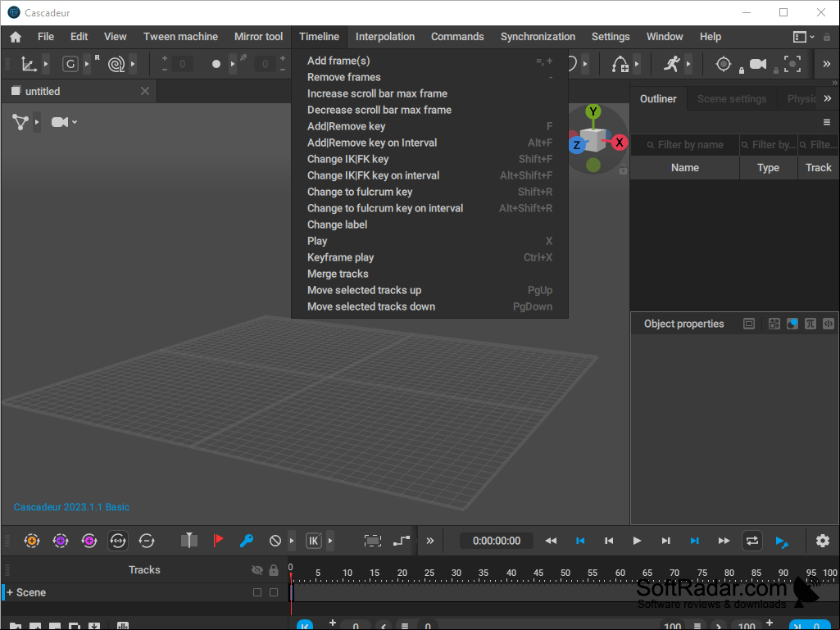Select the spiral trajectory tool icon
The height and width of the screenshot is (630, 840).
pos(116,64)
